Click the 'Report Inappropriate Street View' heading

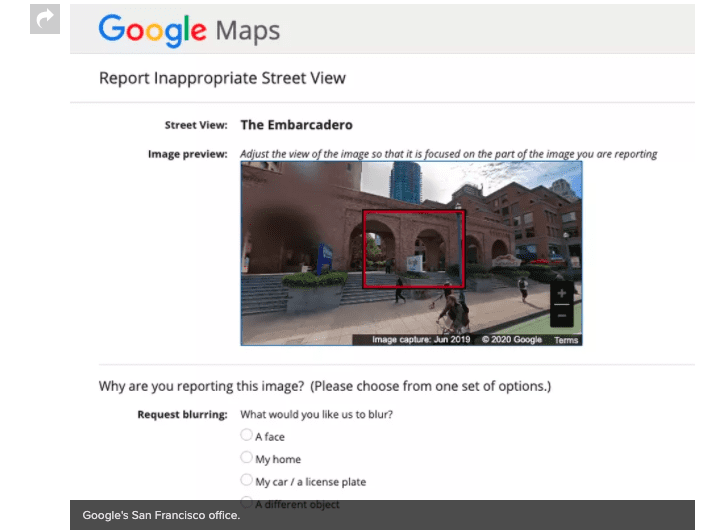click(222, 78)
